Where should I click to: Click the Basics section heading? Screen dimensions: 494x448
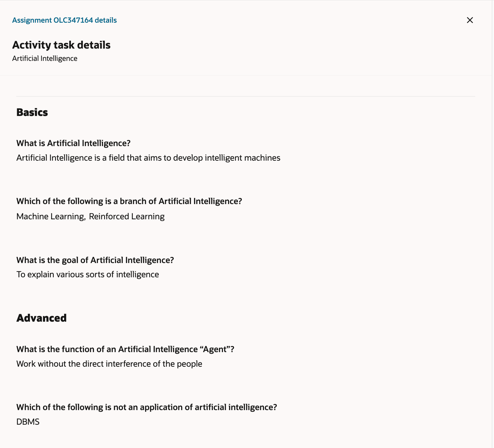pos(32,112)
